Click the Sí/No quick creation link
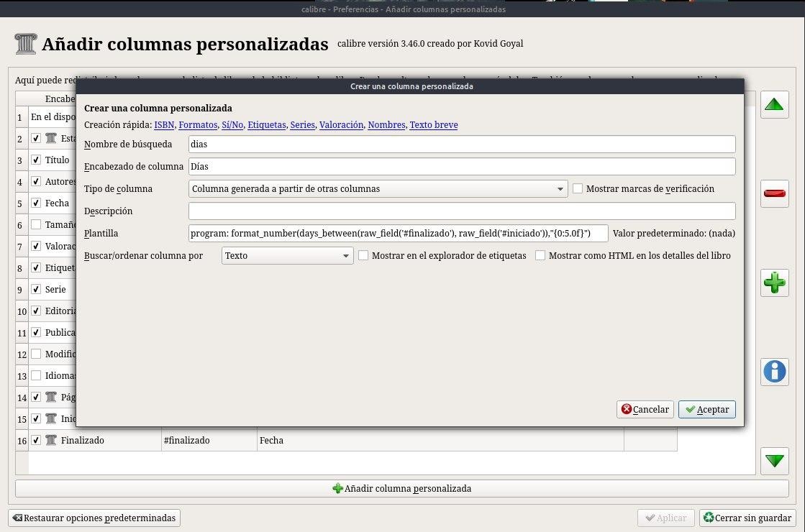This screenshot has height=532, width=805. [x=232, y=124]
